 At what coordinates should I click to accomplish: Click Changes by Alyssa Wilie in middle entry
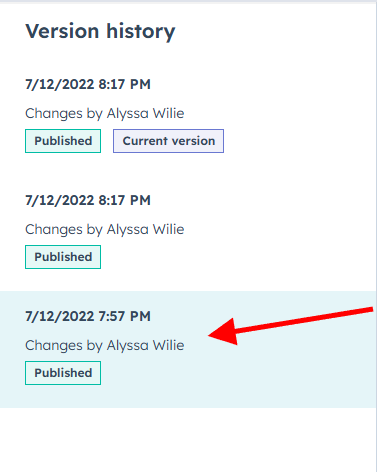point(105,229)
